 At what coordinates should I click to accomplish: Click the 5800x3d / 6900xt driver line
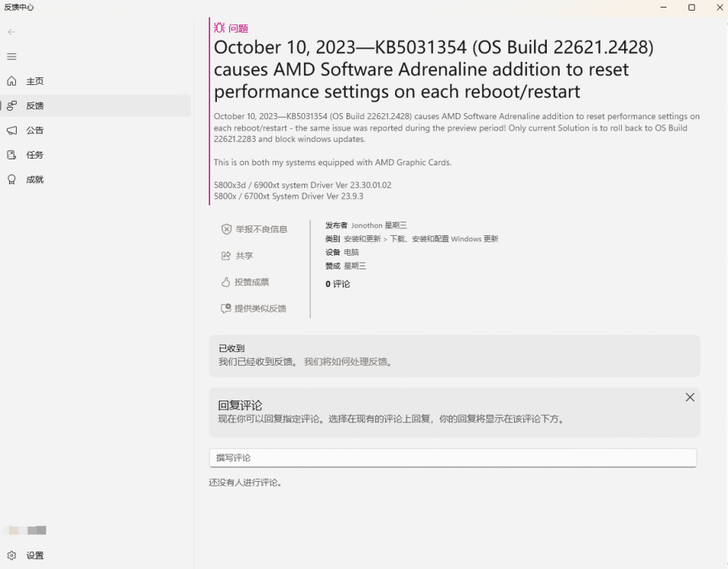pos(303,185)
